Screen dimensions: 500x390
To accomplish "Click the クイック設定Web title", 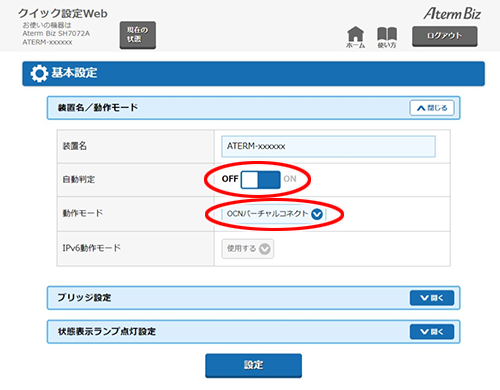I will point(63,14).
